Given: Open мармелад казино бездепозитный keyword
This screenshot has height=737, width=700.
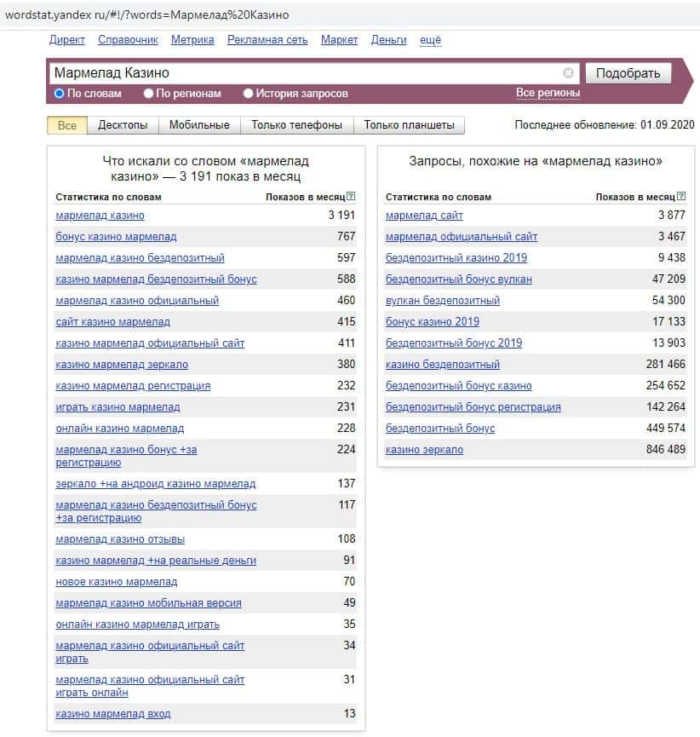Looking at the screenshot, I should coord(140,257).
